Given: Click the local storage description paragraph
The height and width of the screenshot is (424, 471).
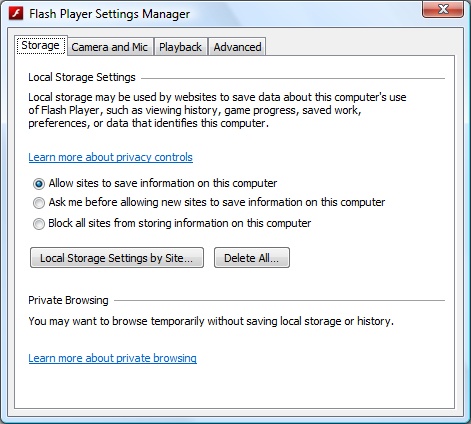Looking at the screenshot, I should [x=217, y=110].
